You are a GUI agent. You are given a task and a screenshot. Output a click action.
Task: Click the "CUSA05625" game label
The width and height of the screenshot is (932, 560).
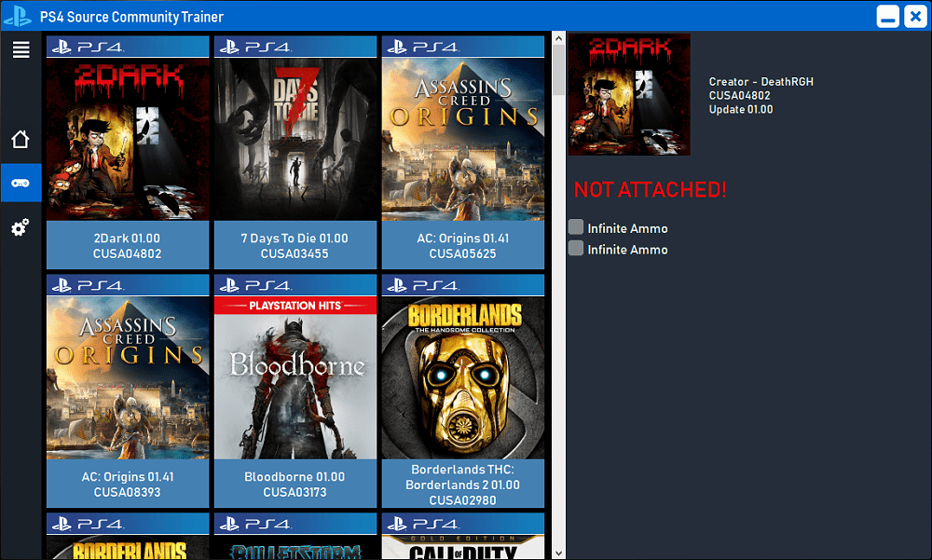(x=462, y=253)
